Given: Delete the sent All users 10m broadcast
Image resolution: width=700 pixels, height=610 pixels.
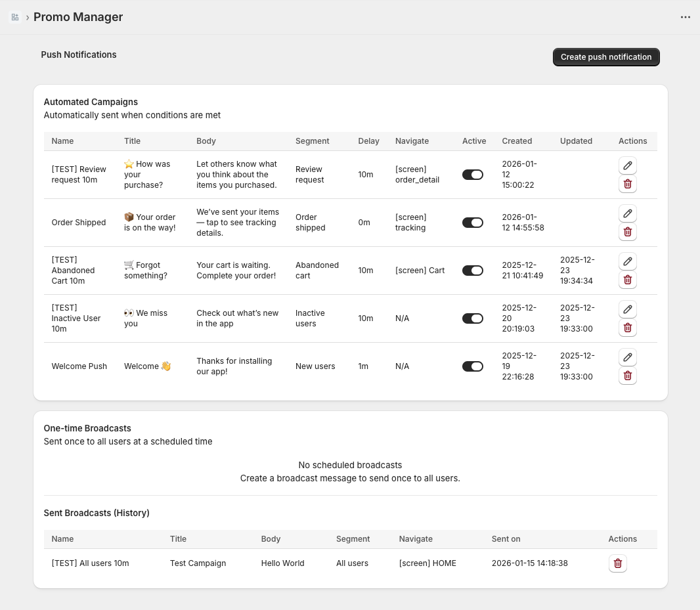Looking at the screenshot, I should pos(617,563).
